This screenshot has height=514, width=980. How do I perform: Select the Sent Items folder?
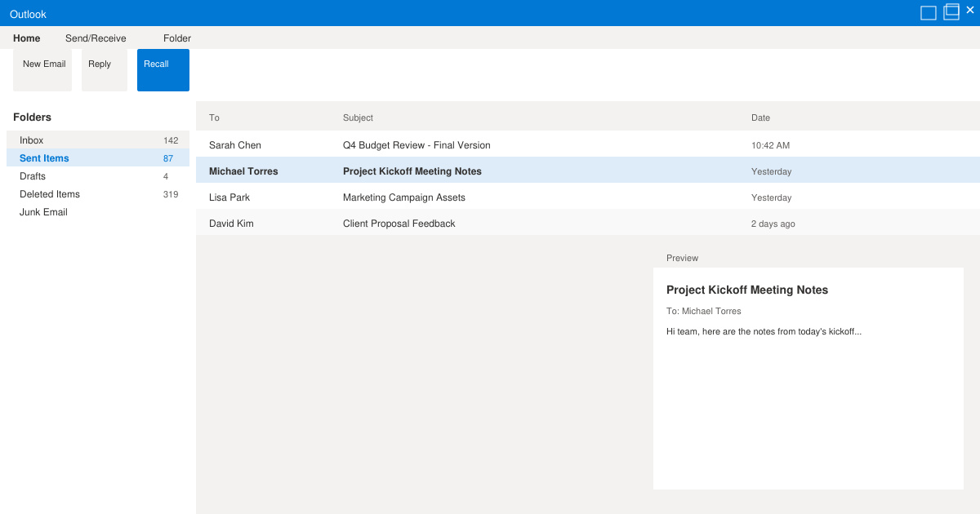(98, 158)
